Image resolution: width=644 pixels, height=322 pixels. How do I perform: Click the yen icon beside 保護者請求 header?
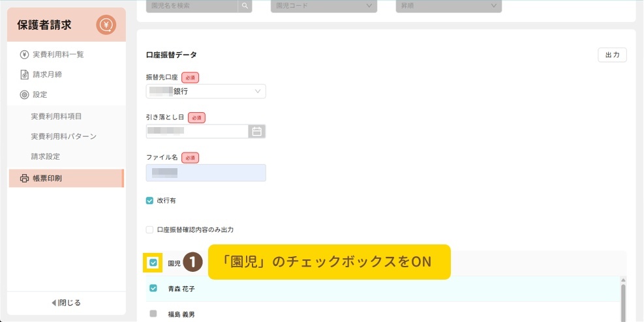click(106, 25)
